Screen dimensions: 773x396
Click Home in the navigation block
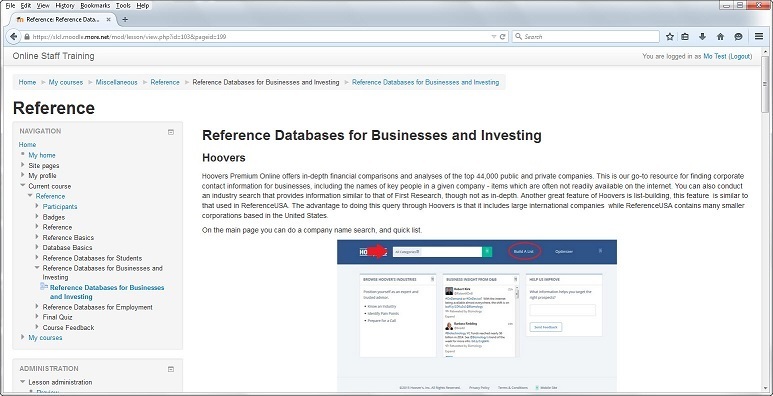click(x=27, y=144)
